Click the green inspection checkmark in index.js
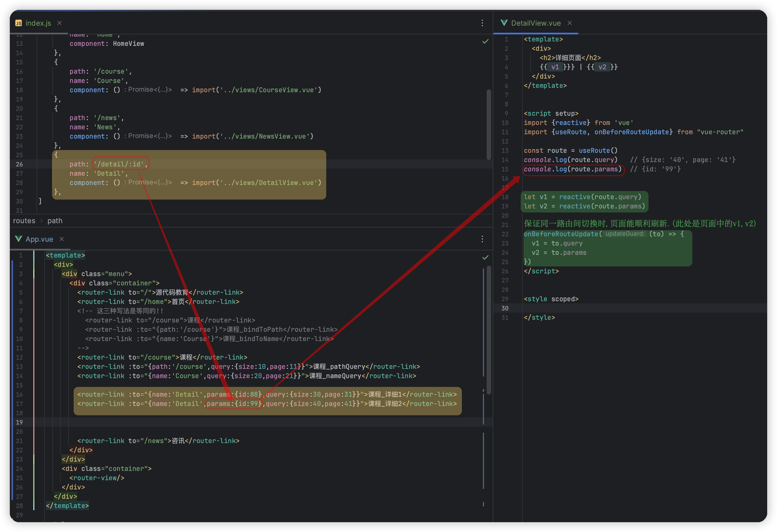Image resolution: width=777 pixels, height=532 pixels. pos(485,41)
